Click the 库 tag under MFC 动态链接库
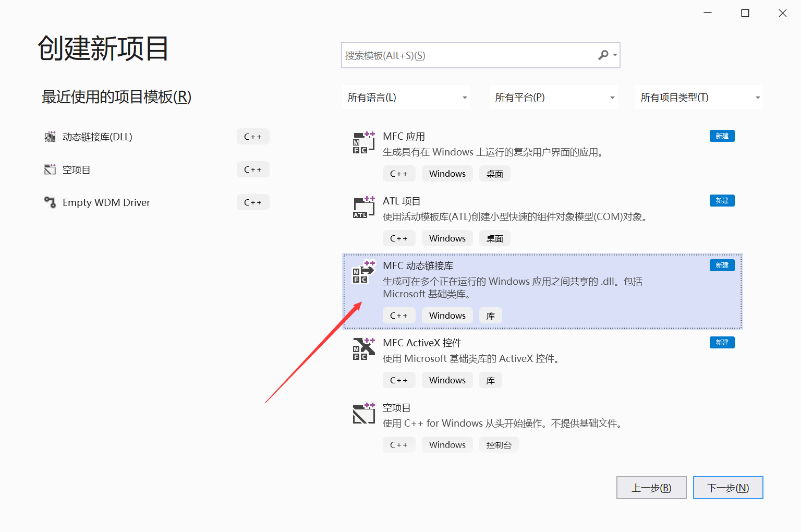Screen dimensions: 801x532 [491, 316]
